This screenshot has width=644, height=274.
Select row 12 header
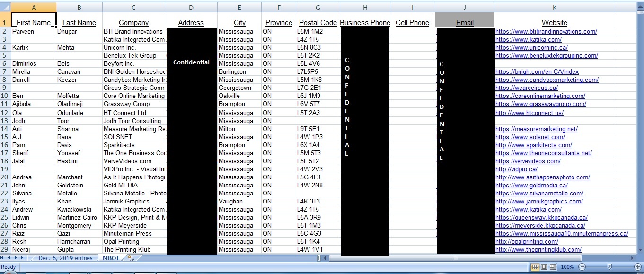pyautogui.click(x=5, y=113)
